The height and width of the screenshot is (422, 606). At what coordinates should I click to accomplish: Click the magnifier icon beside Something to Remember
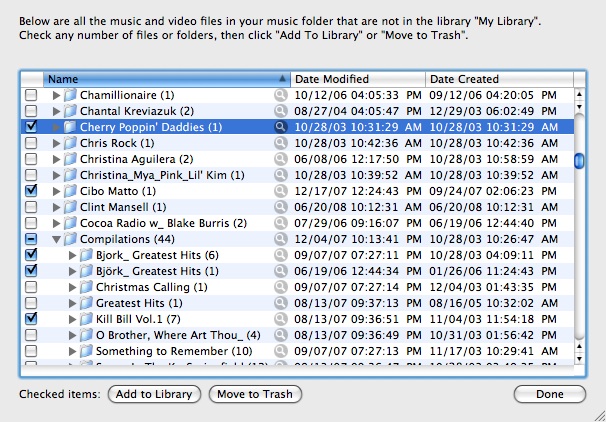point(281,351)
